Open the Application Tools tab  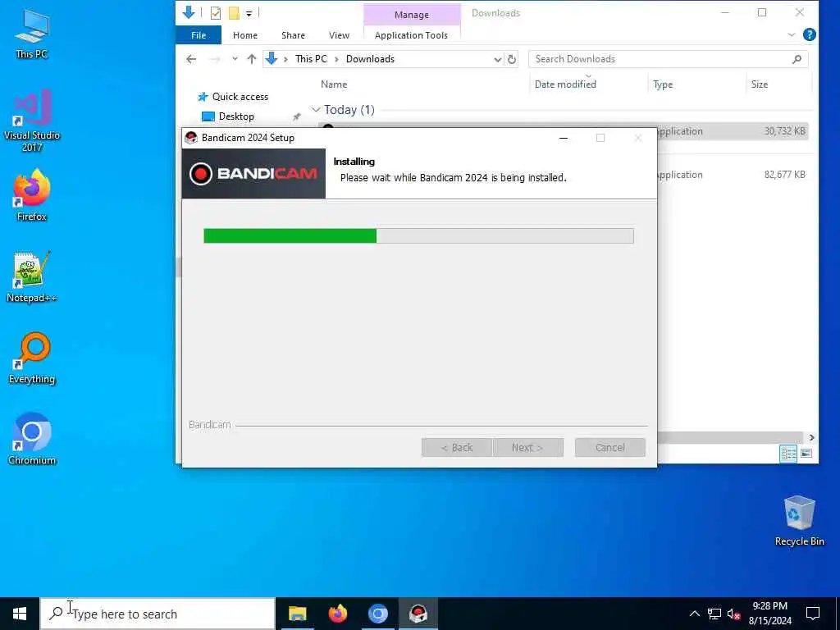[411, 35]
